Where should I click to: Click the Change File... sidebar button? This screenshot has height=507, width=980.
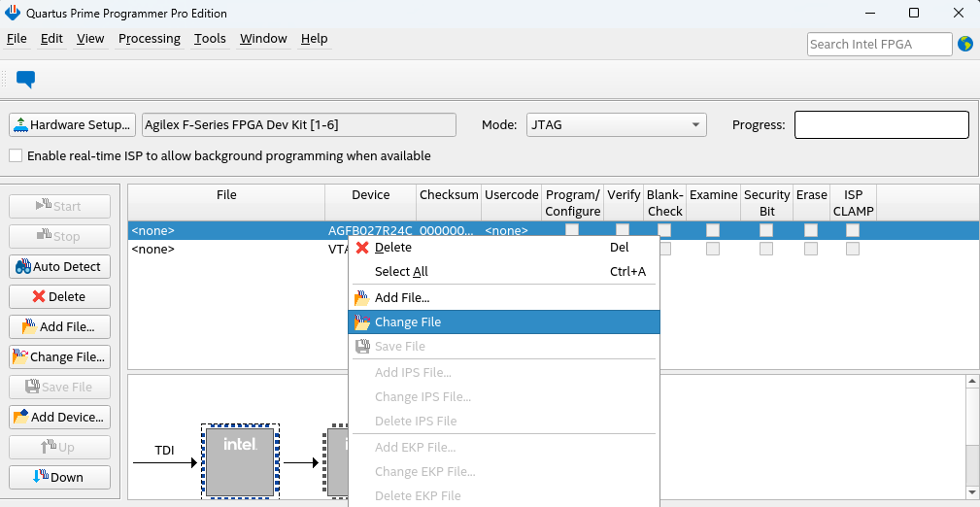click(59, 357)
